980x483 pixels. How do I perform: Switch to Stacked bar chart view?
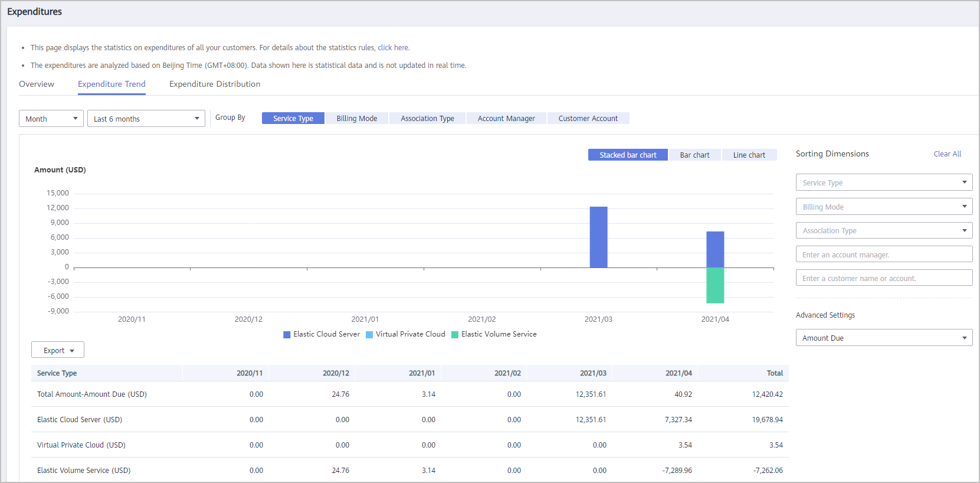628,155
